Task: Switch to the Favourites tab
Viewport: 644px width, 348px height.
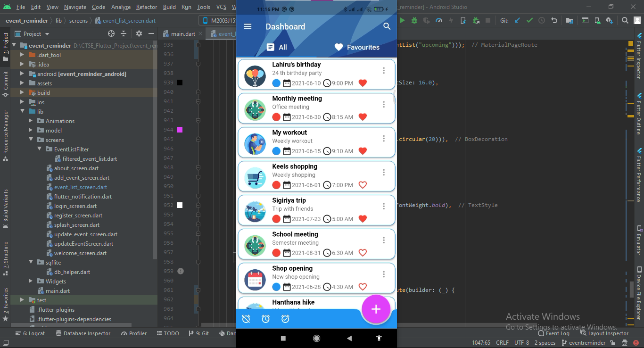Action: coord(356,47)
